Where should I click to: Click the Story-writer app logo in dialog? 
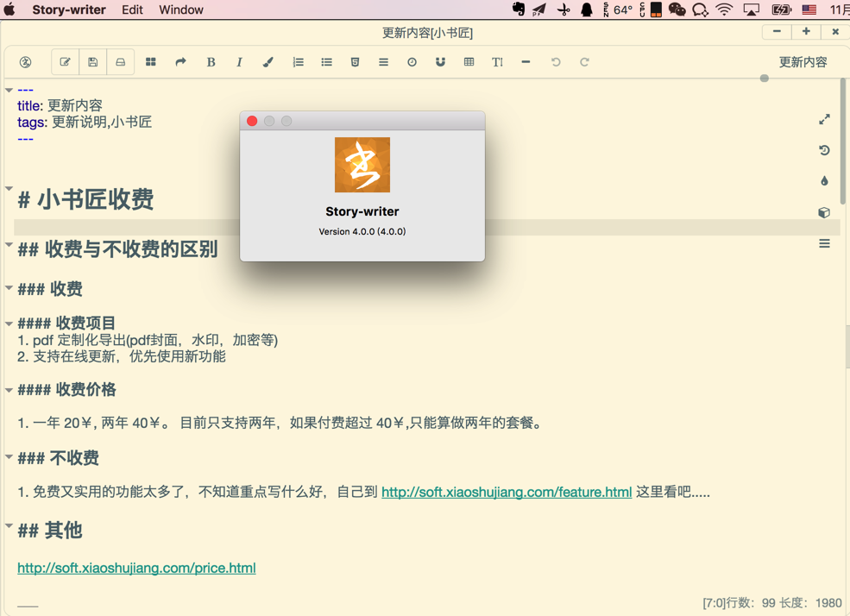coord(362,165)
